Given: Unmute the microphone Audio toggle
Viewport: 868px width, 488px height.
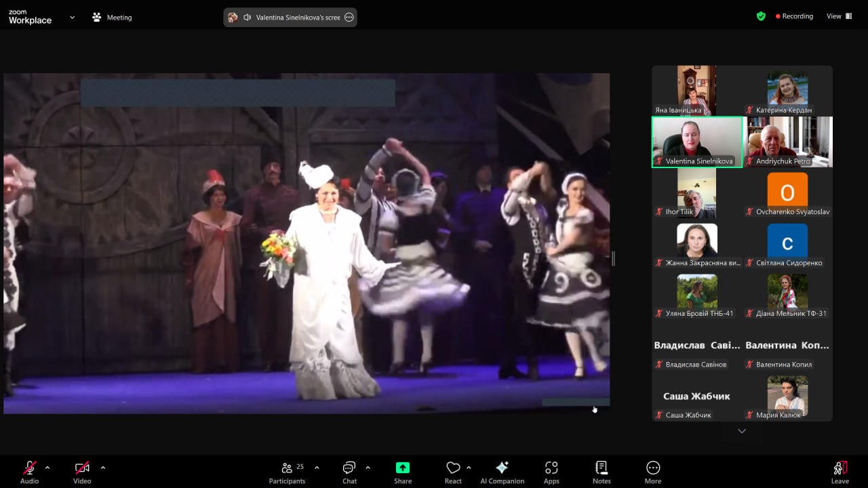Looking at the screenshot, I should [x=29, y=472].
